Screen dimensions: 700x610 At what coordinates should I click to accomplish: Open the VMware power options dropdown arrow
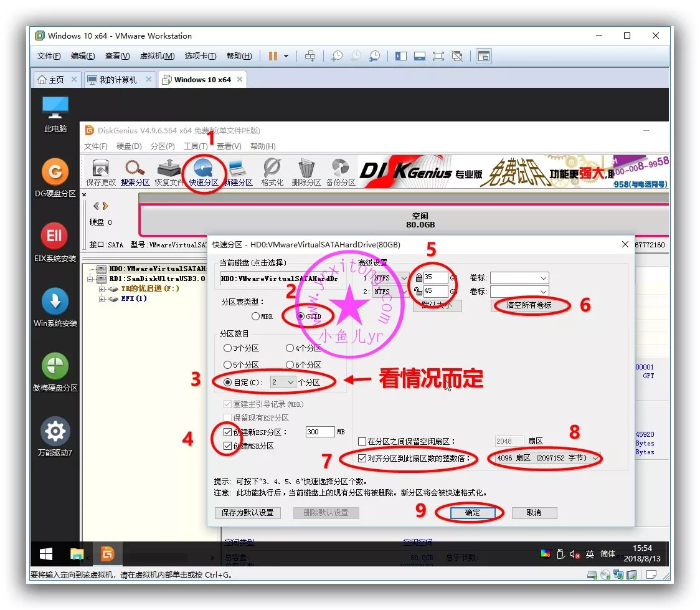pyautogui.click(x=286, y=56)
